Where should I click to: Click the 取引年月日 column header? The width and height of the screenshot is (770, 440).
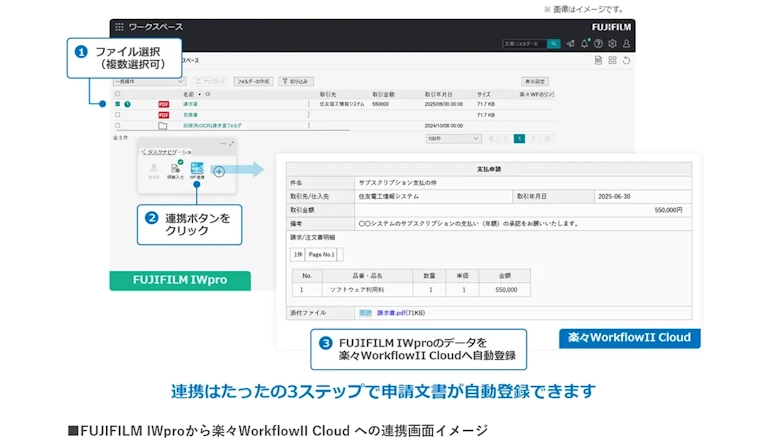(x=439, y=94)
